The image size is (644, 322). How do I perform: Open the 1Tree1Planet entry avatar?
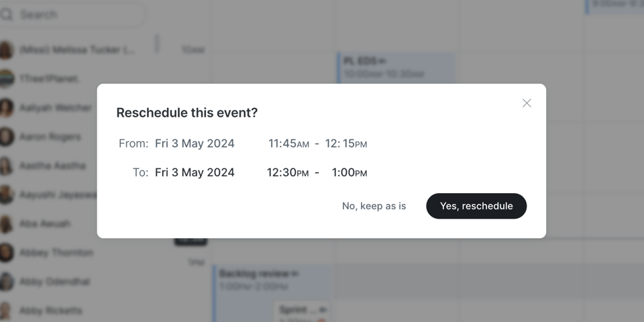click(6, 79)
